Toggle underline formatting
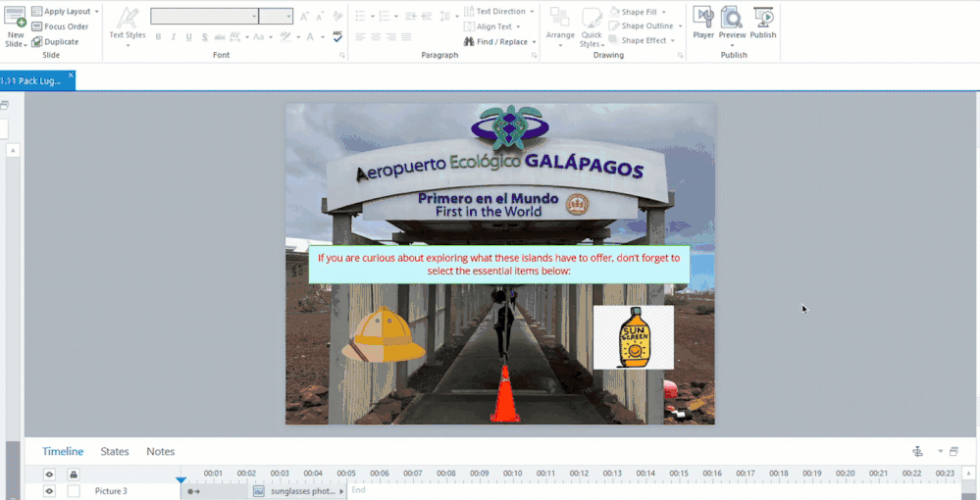 188,37
